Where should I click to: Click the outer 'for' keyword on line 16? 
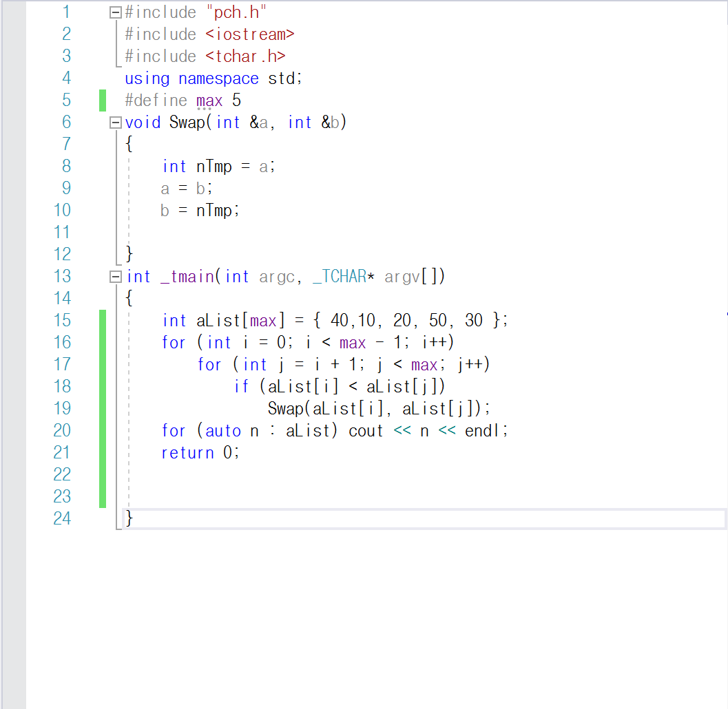point(174,343)
